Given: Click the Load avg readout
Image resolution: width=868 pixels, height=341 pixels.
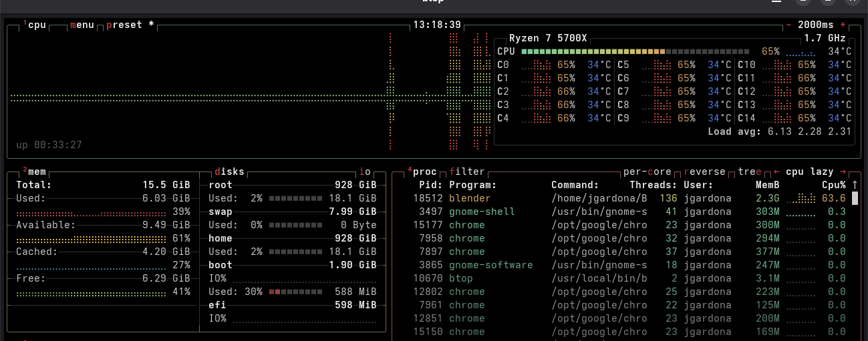Looking at the screenshot, I should pyautogui.click(x=780, y=131).
